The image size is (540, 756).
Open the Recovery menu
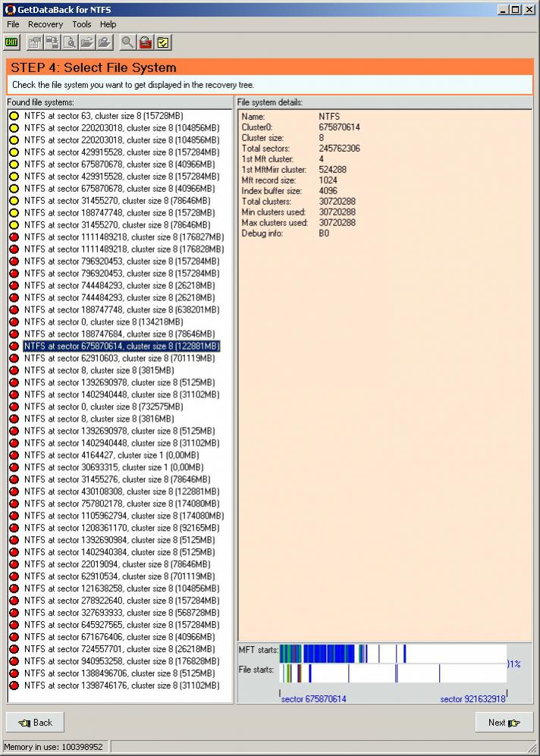(x=46, y=24)
